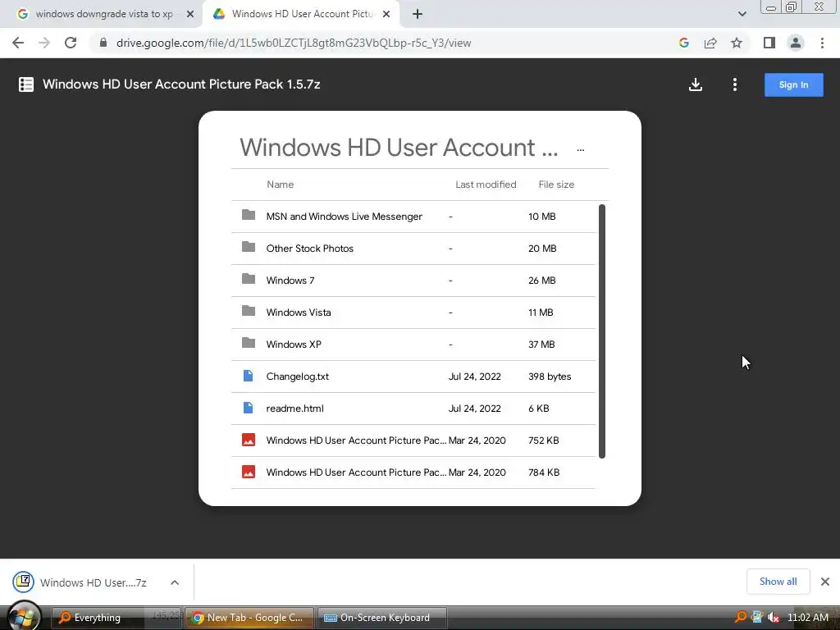Screen dimensions: 840x630
Task: Open the Other Stock Photos folder
Action: 413,249
